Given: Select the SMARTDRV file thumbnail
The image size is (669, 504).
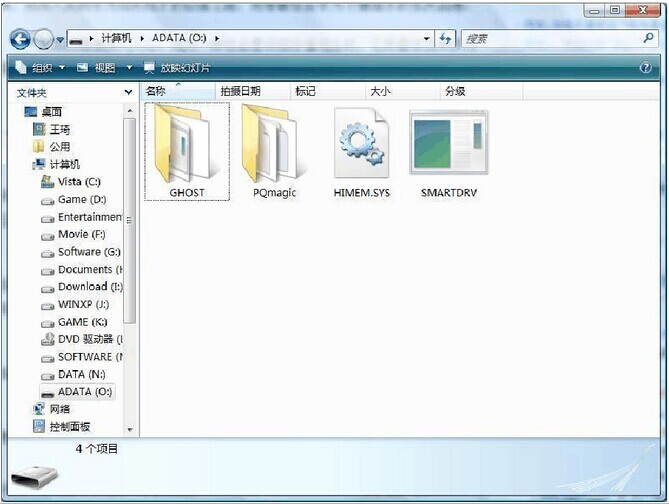Looking at the screenshot, I should pos(448,143).
